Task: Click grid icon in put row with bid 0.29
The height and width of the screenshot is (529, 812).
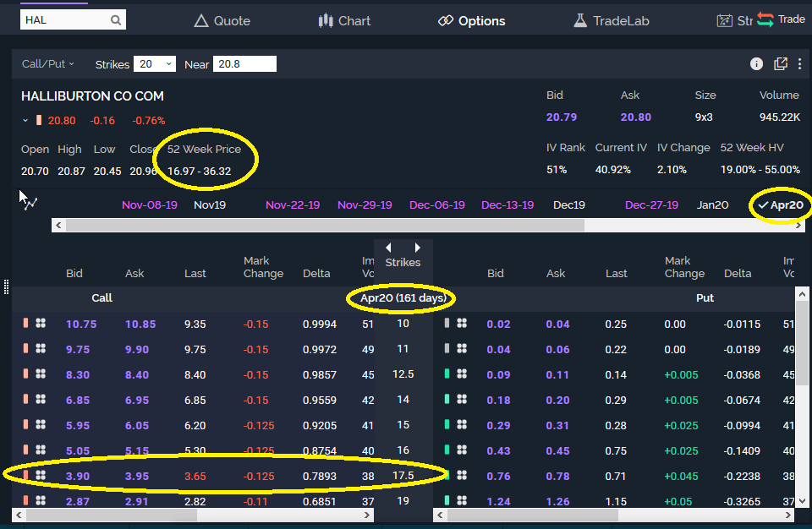Action: (x=462, y=424)
